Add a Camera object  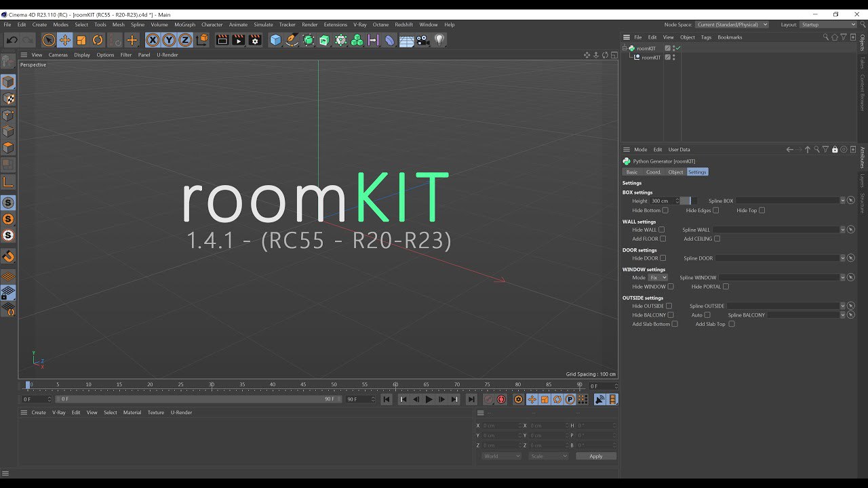click(x=423, y=40)
